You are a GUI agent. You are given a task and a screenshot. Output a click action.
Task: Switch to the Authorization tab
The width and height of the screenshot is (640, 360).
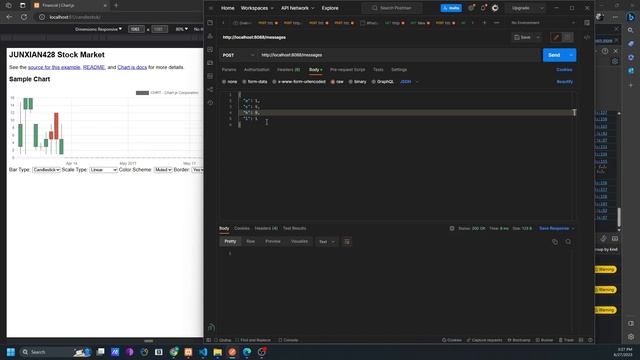click(256, 70)
